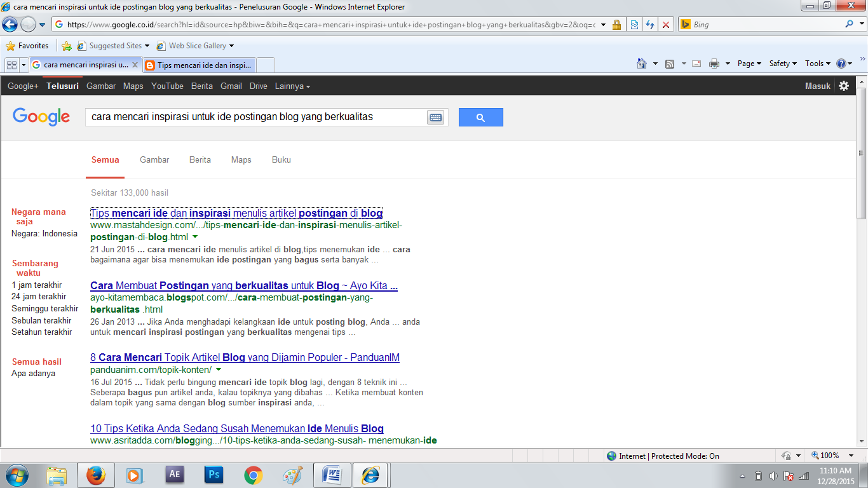Open Windows Explorer folder in taskbar
The width and height of the screenshot is (868, 488).
coord(57,475)
